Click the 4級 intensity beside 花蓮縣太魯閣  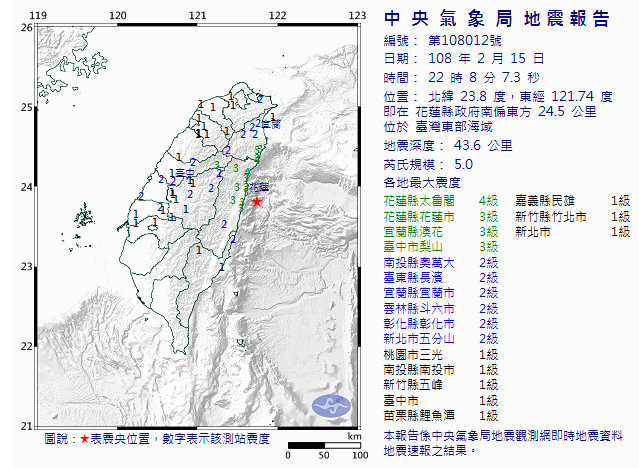489,201
